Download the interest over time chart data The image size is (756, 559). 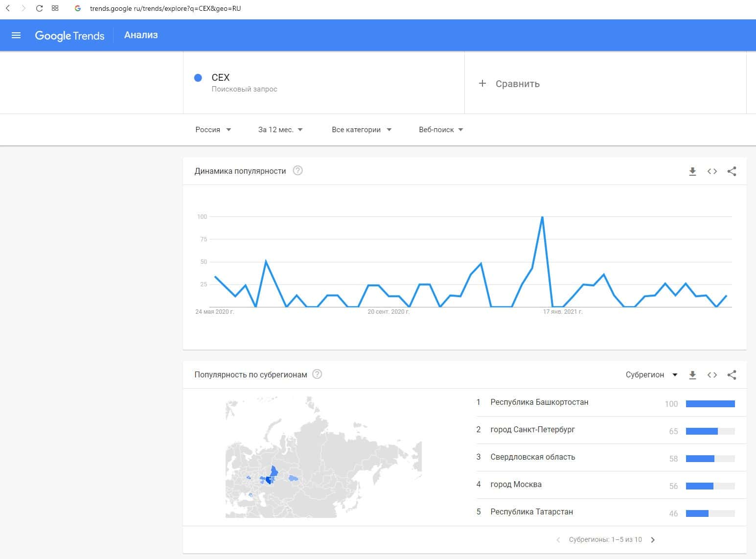pos(692,171)
